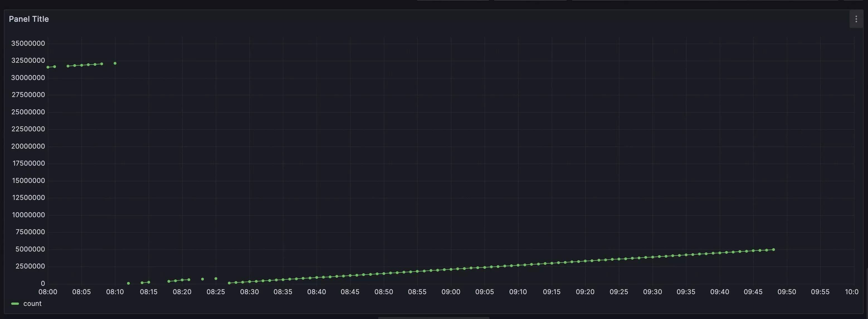Click the y-axis label 17500000
Screen dimensions: 868x319
point(29,163)
